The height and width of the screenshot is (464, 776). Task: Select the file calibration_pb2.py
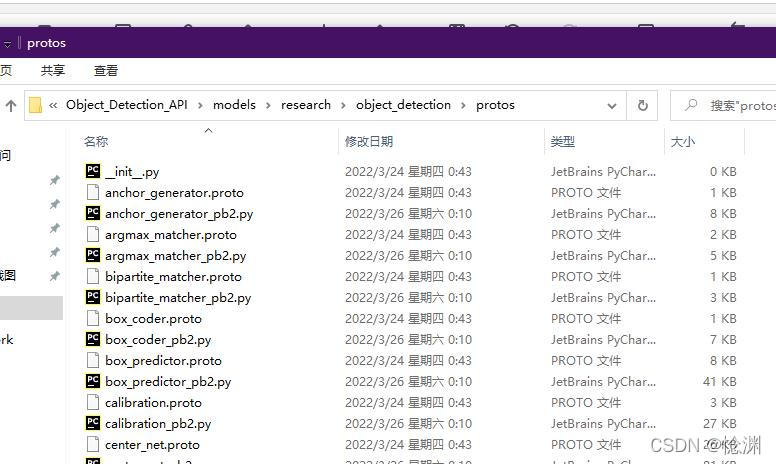point(158,424)
